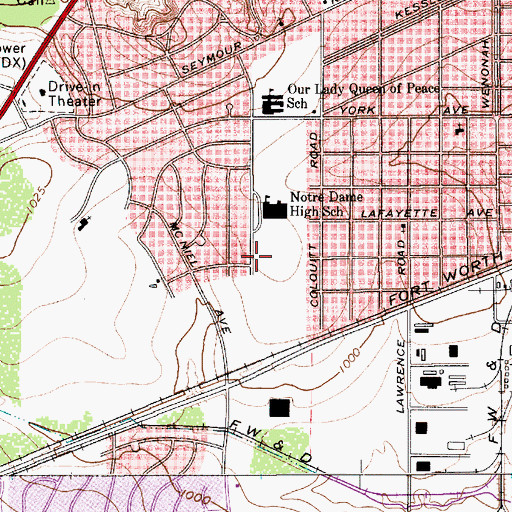Click the Notre Dame High Sch label
512x512 pixels.
pyautogui.click(x=326, y=204)
